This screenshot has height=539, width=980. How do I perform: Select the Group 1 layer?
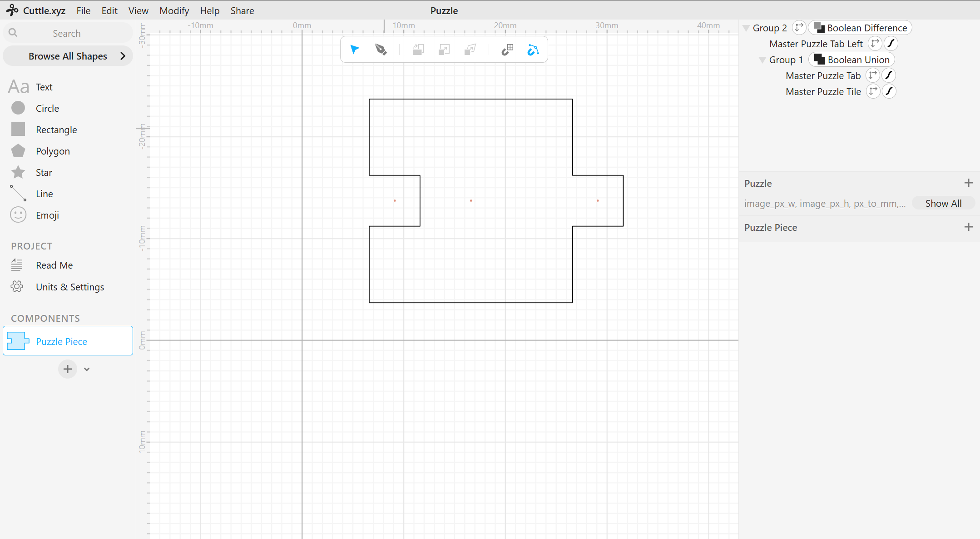[786, 60]
